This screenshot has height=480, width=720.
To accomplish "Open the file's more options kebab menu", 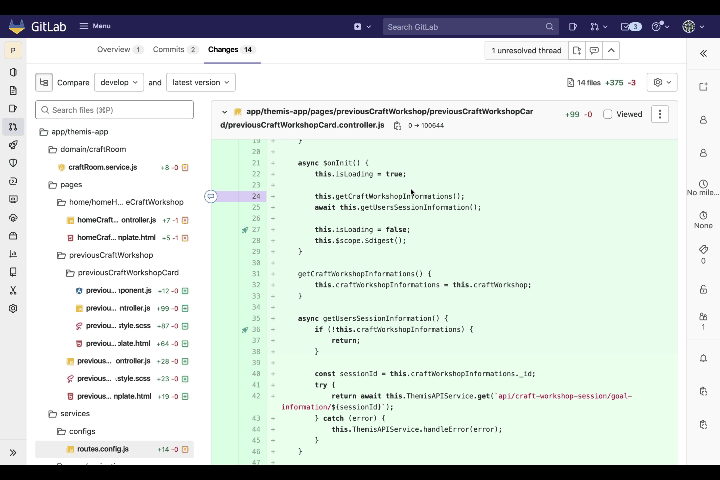I will coord(660,114).
